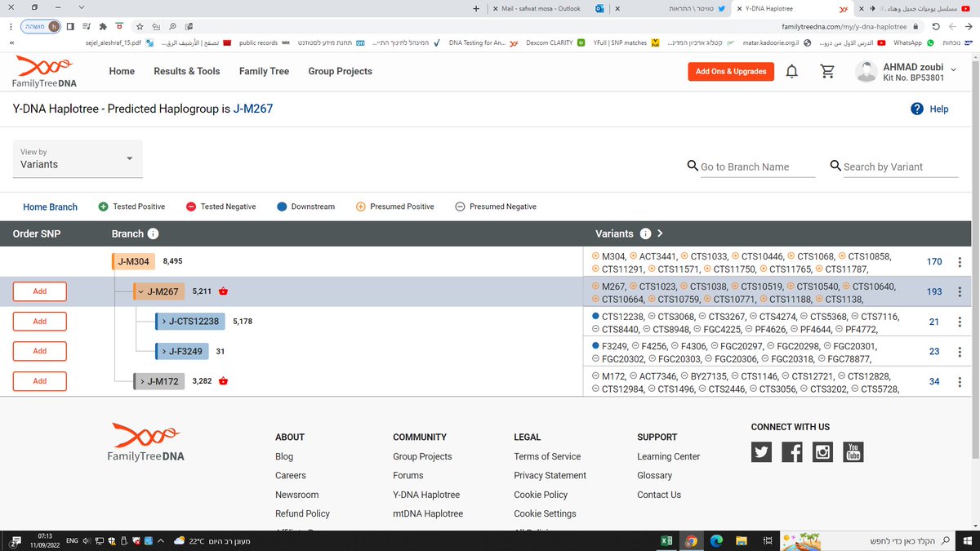Open the Family Tree menu
Image resolution: width=980 pixels, height=551 pixels.
[x=264, y=71]
